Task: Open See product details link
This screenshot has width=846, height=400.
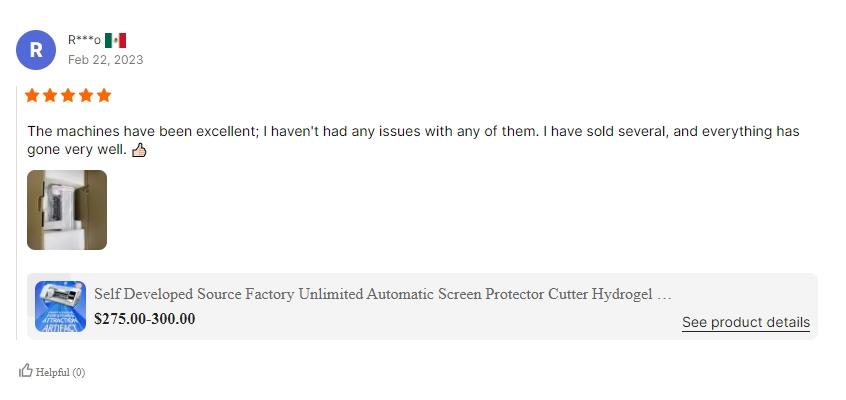Action: 745,322
